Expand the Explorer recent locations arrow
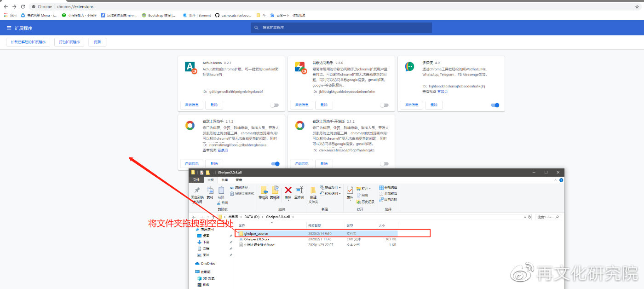 (208, 217)
